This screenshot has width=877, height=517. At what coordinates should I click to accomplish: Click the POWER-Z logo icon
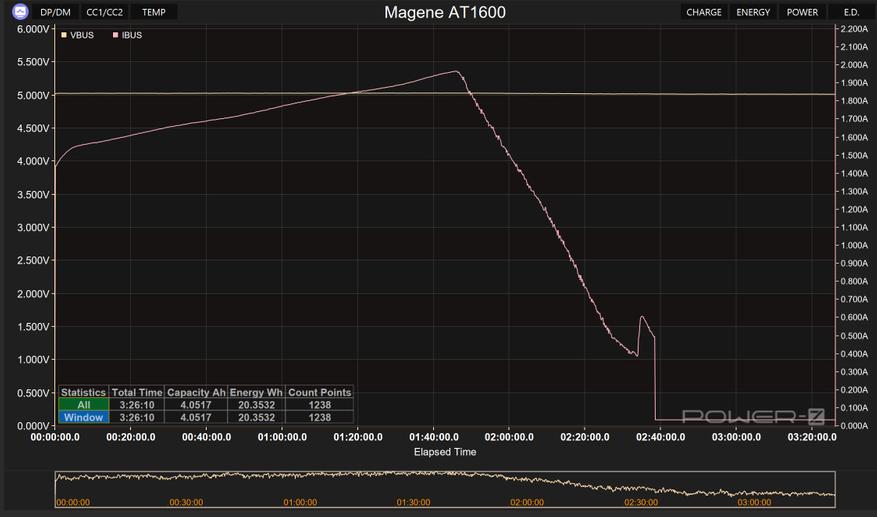pos(20,11)
